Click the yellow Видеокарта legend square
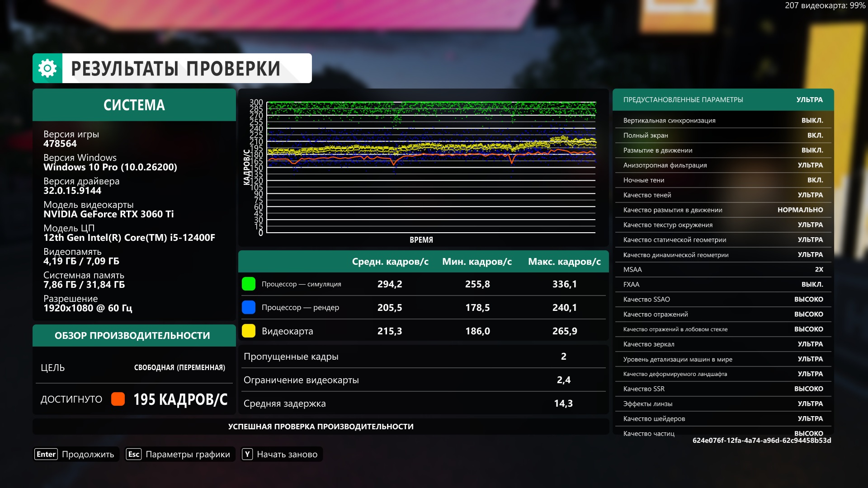 [249, 331]
